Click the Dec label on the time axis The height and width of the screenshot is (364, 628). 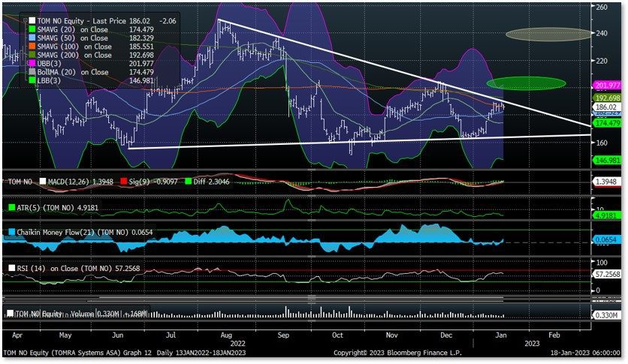[445, 335]
